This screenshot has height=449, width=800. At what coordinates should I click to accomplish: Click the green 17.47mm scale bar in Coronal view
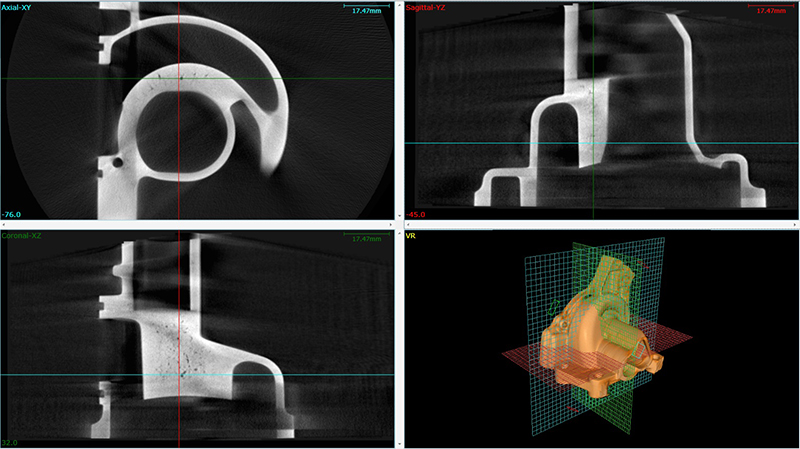(364, 238)
